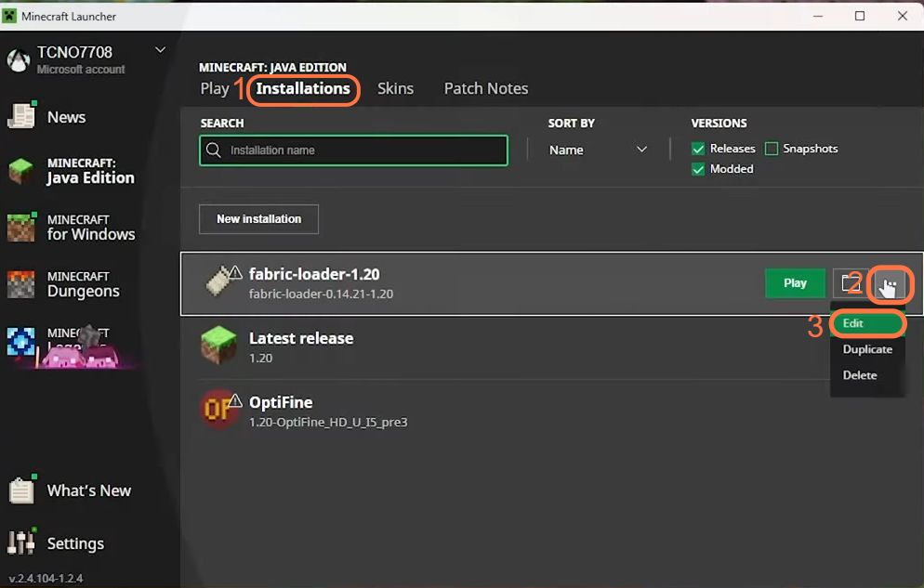This screenshot has width=924, height=588.
Task: Choose Edit from the context menu
Action: [867, 323]
